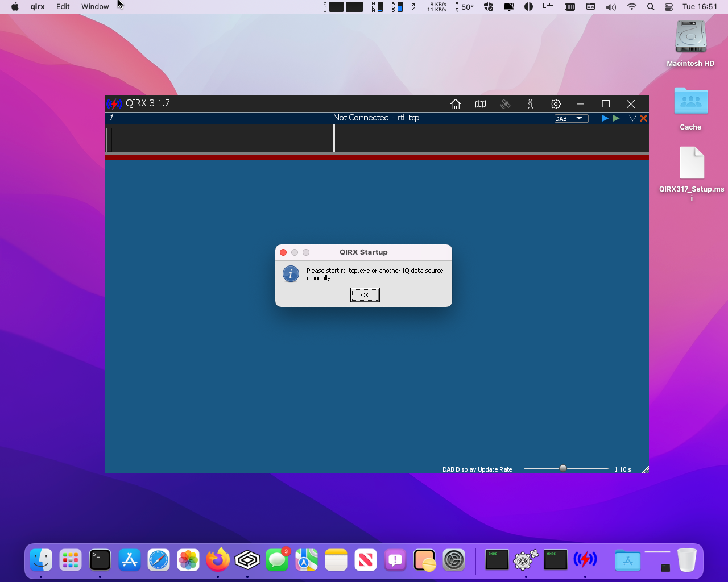Click the QIRX home icon
The image size is (728, 582).
pos(456,104)
